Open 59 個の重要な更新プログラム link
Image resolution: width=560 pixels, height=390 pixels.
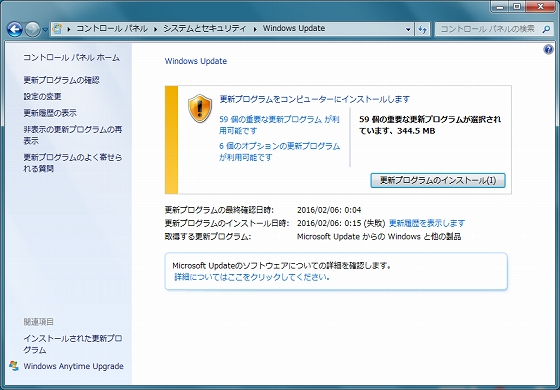(279, 125)
